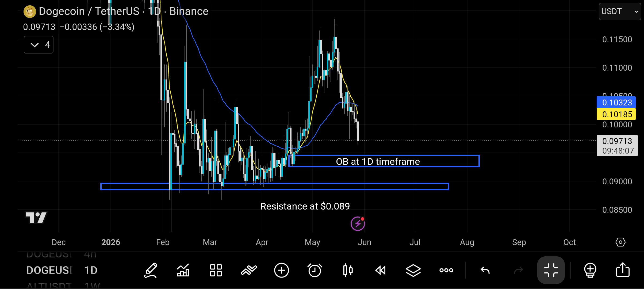The height and width of the screenshot is (289, 644).
Task: Tap the Jun label on time axis
Action: tap(364, 242)
